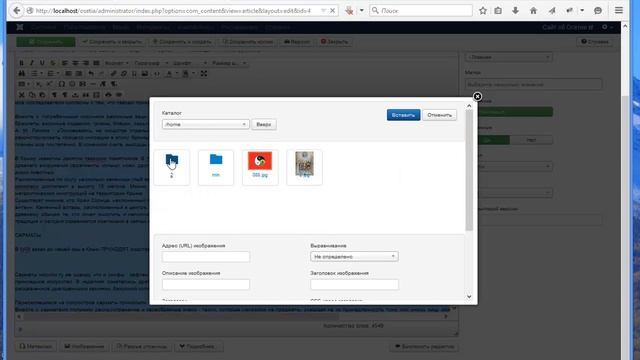Stop page loading with the X in address bar
Image resolution: width=640 pixels, height=360 pixels.
pyautogui.click(x=333, y=11)
